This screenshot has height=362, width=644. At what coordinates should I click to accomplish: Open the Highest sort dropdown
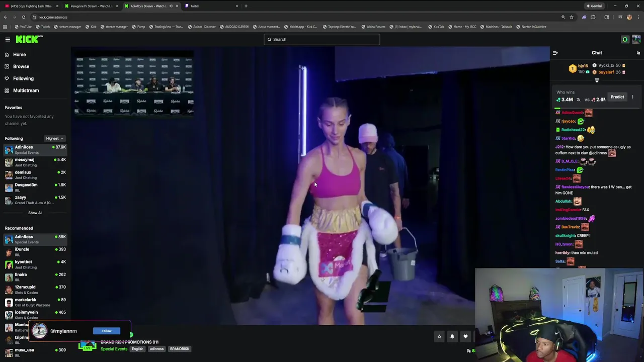(54, 138)
